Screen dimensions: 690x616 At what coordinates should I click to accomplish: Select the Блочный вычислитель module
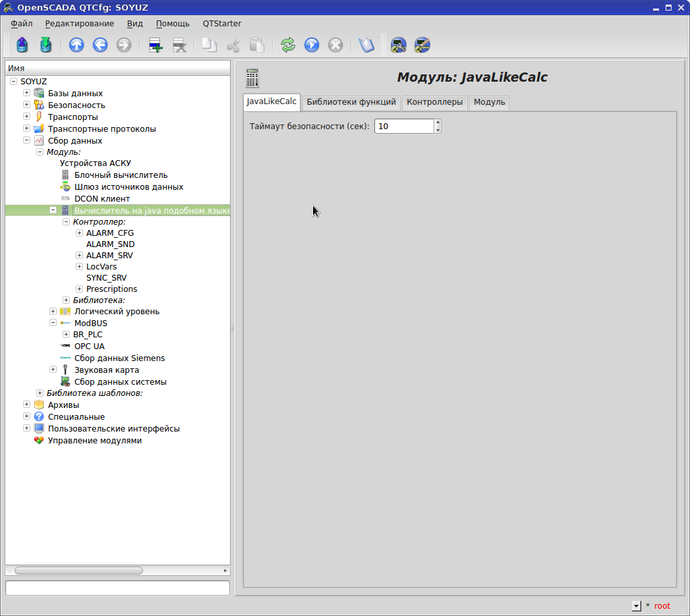coord(121,175)
